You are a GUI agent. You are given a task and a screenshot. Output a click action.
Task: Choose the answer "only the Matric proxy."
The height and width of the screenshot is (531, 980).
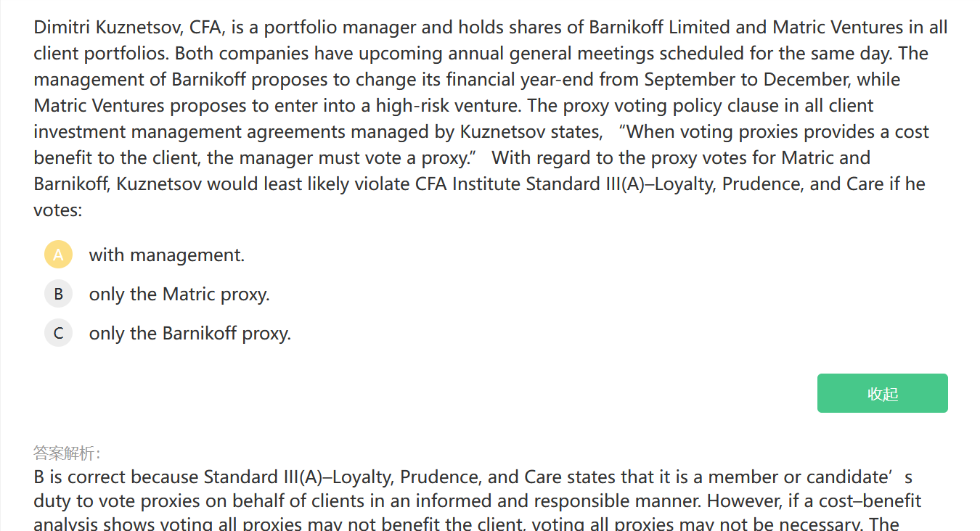179,295
